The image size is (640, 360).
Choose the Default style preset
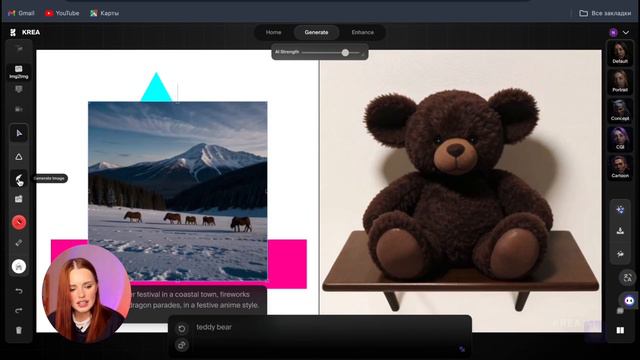(x=620, y=53)
